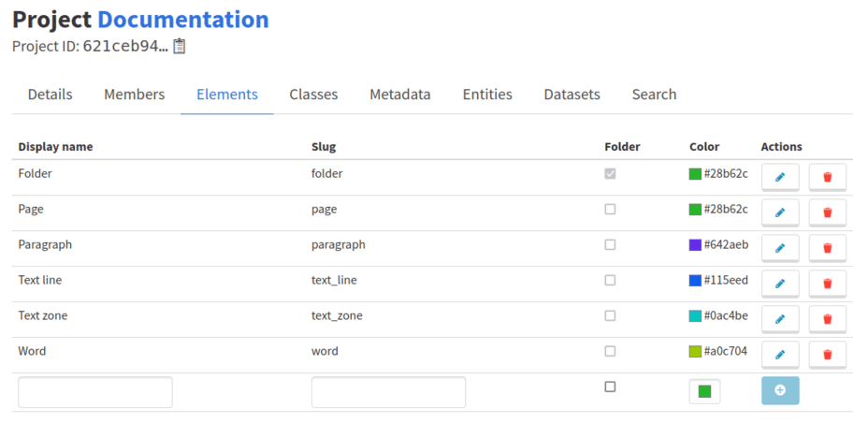Delete the Folder element type
Image resolution: width=868 pixels, height=423 pixels.
827,177
